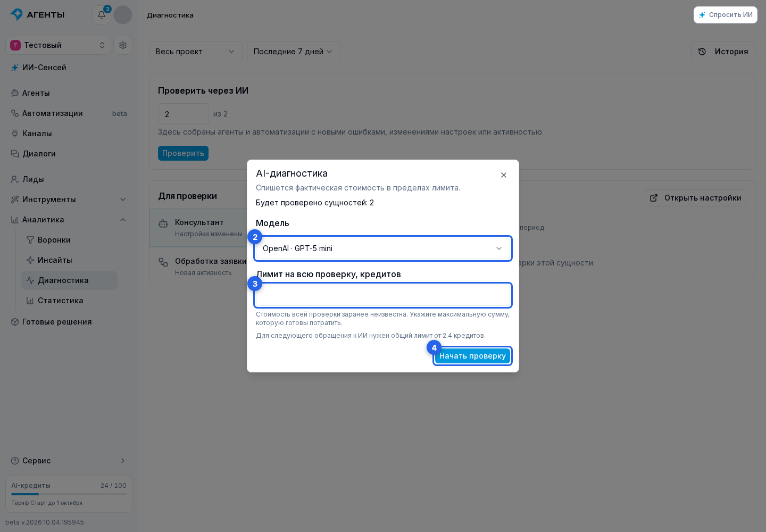Open the Тестовый project switcher
Viewport: 766px width, 532px height.
pyautogui.click(x=59, y=45)
